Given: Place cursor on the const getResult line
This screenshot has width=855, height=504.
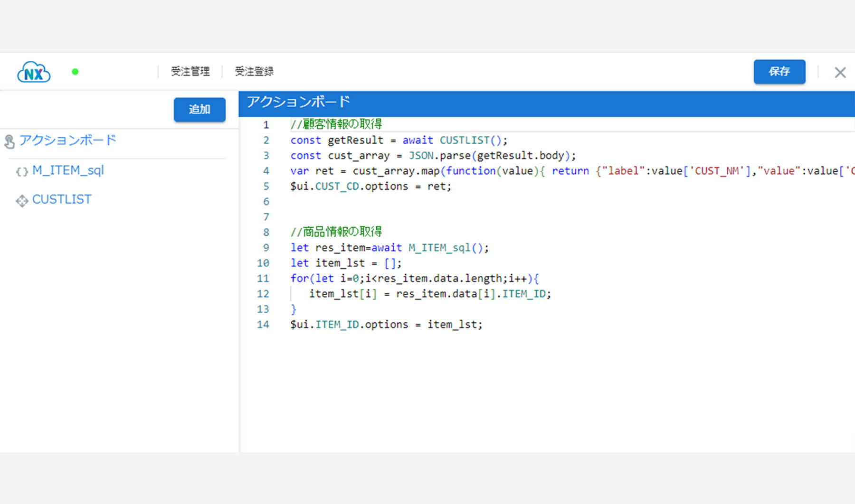Looking at the screenshot, I should (x=399, y=140).
